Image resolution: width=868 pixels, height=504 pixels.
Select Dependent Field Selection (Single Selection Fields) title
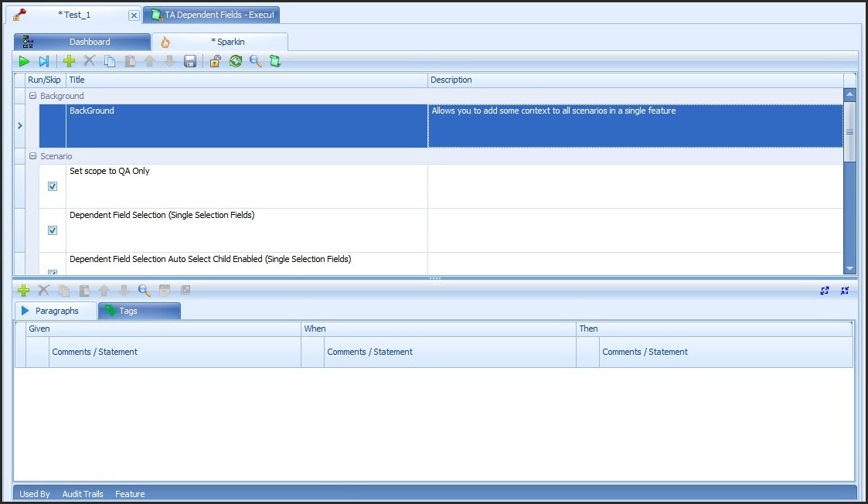tap(247, 230)
